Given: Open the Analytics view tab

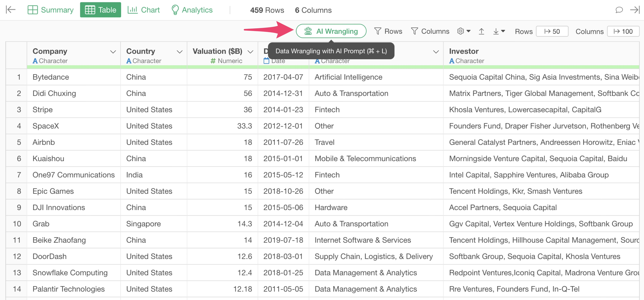Looking at the screenshot, I should coord(192,10).
